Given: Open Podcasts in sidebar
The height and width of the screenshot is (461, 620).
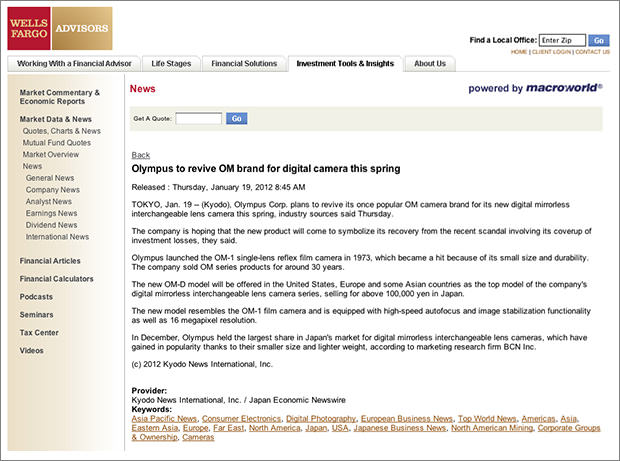Looking at the screenshot, I should click(x=36, y=297).
